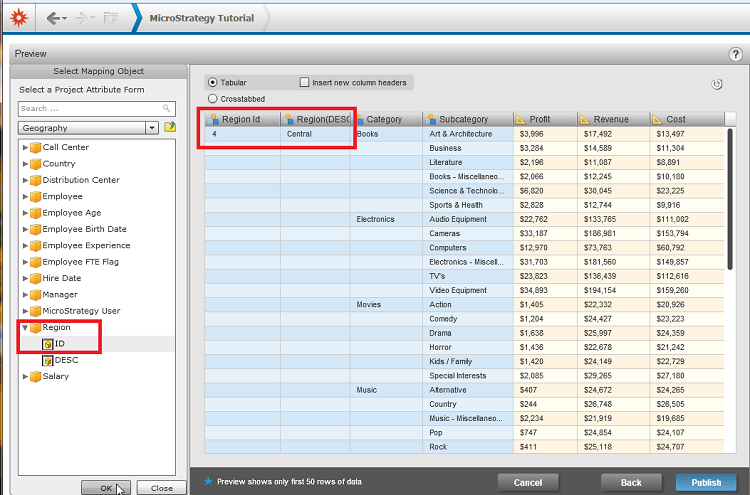Click the DESC form icon under Region
This screenshot has height=495, width=750.
(47, 360)
